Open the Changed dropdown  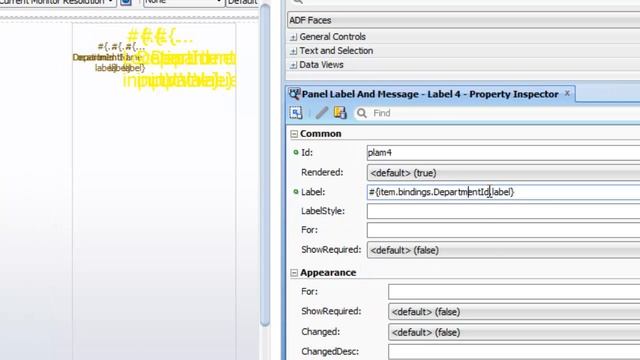[x=514, y=332]
